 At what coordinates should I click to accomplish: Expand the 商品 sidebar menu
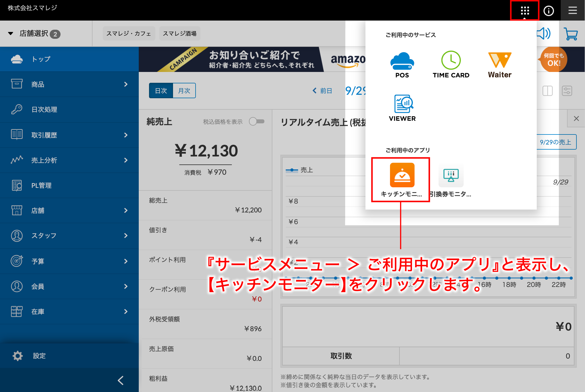pyautogui.click(x=69, y=84)
